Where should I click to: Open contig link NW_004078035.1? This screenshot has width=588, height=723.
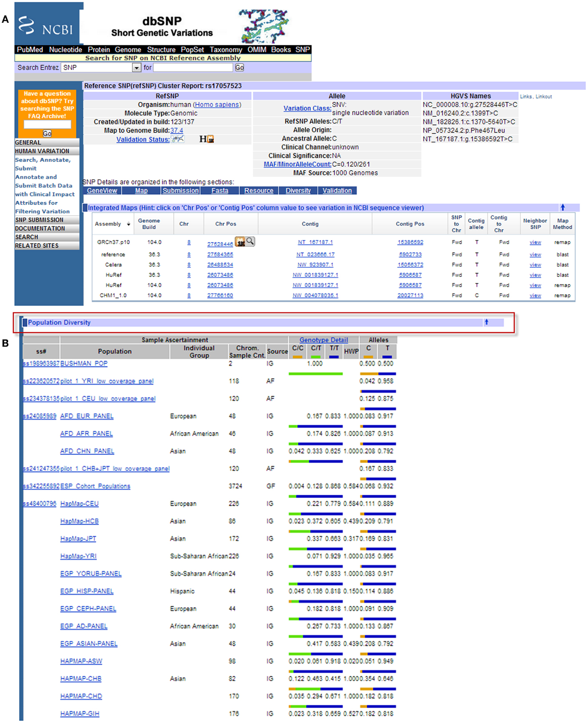[x=315, y=295]
